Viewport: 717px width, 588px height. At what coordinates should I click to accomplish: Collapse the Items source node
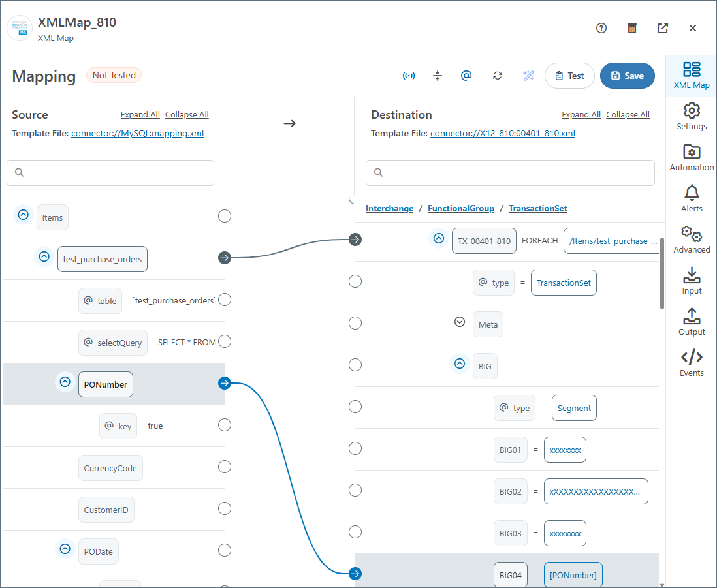coord(24,215)
